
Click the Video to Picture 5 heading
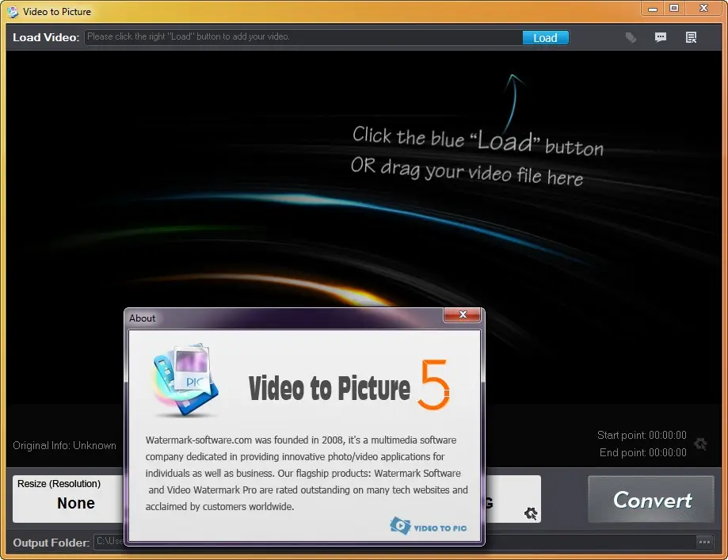click(349, 387)
